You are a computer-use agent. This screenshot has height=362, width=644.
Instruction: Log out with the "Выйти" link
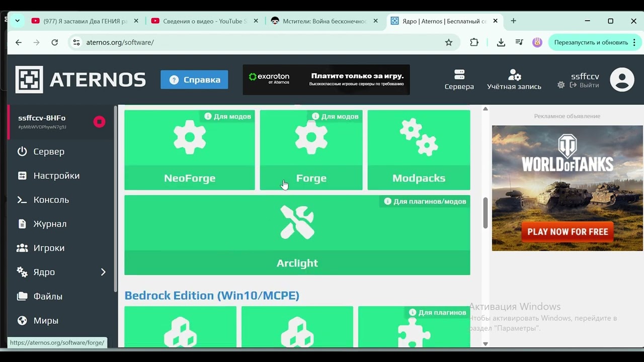584,85
